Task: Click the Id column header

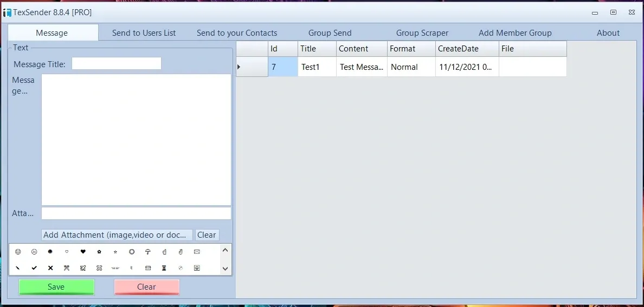Action: point(283,49)
